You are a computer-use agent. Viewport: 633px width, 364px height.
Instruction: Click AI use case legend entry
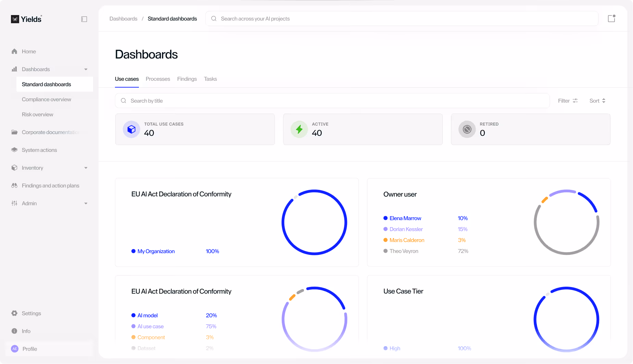pos(151,326)
